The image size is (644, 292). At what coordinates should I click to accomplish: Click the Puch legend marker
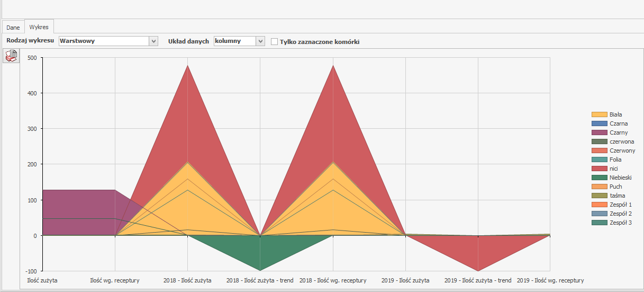[x=599, y=187]
